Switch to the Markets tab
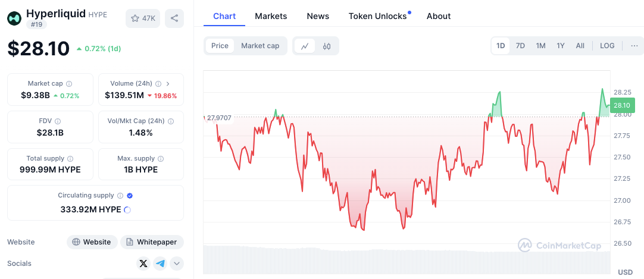This screenshot has width=644, height=279. pyautogui.click(x=271, y=16)
